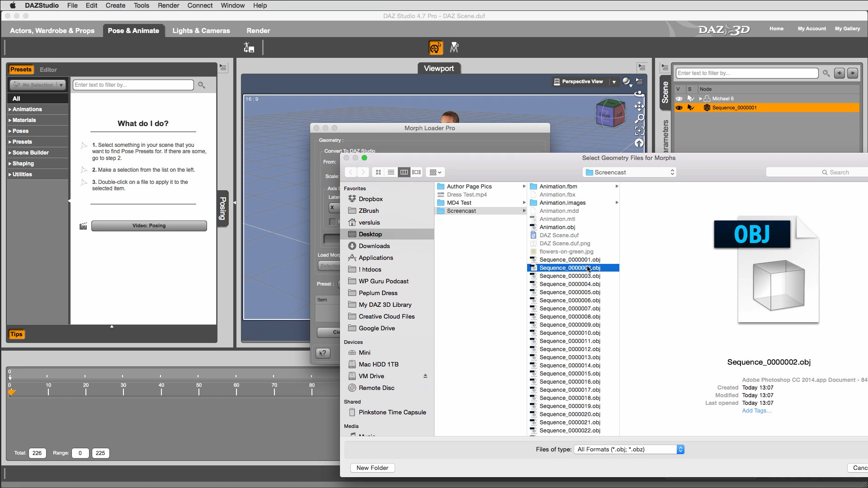Click the viewport zoom magnifier control
This screenshot has height=488, width=868.
point(639,118)
